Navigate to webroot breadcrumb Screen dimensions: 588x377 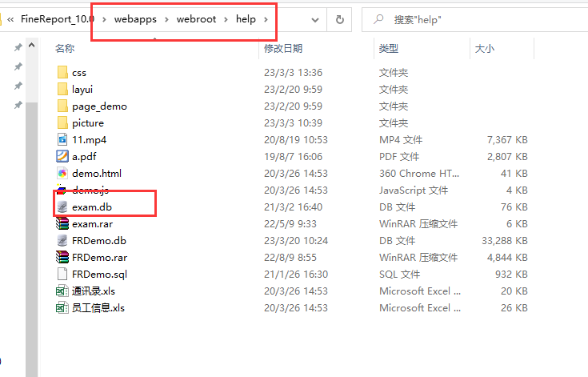point(196,19)
